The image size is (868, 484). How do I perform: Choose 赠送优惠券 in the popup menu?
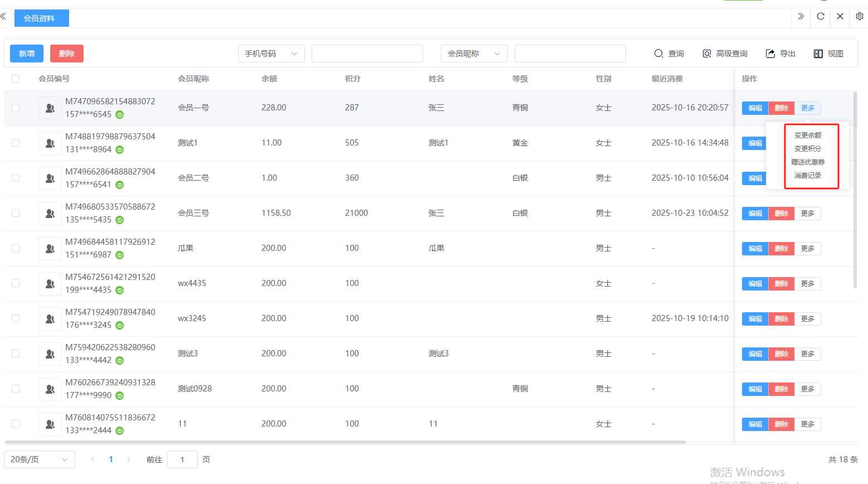808,162
